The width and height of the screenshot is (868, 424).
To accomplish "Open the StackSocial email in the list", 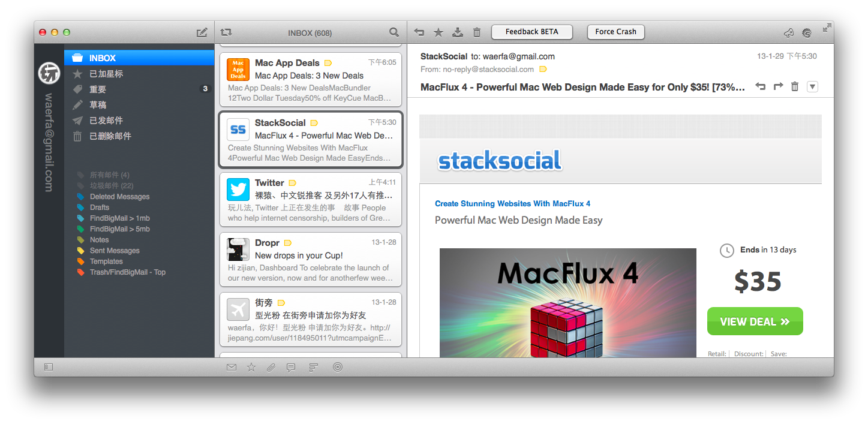I will click(x=311, y=140).
